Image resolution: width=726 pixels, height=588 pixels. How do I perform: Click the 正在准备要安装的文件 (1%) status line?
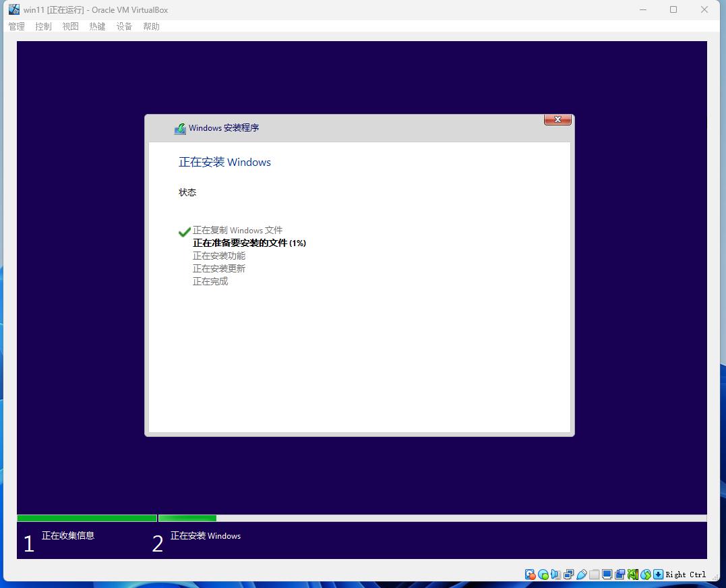(x=249, y=243)
